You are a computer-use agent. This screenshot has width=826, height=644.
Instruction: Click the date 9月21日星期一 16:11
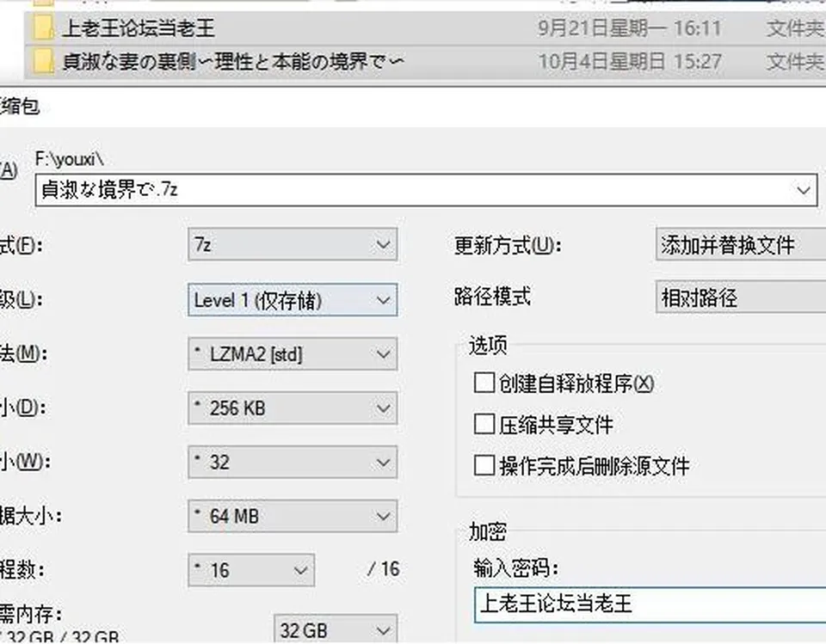click(x=630, y=28)
